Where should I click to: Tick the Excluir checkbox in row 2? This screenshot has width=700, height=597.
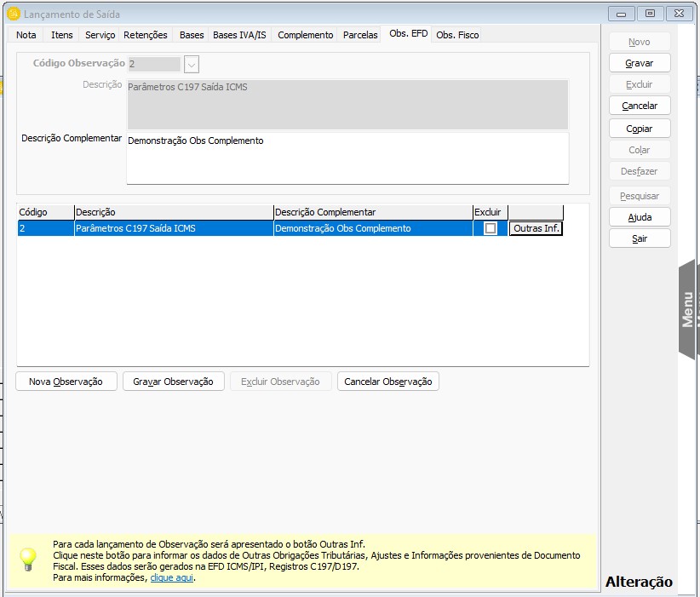(x=491, y=228)
